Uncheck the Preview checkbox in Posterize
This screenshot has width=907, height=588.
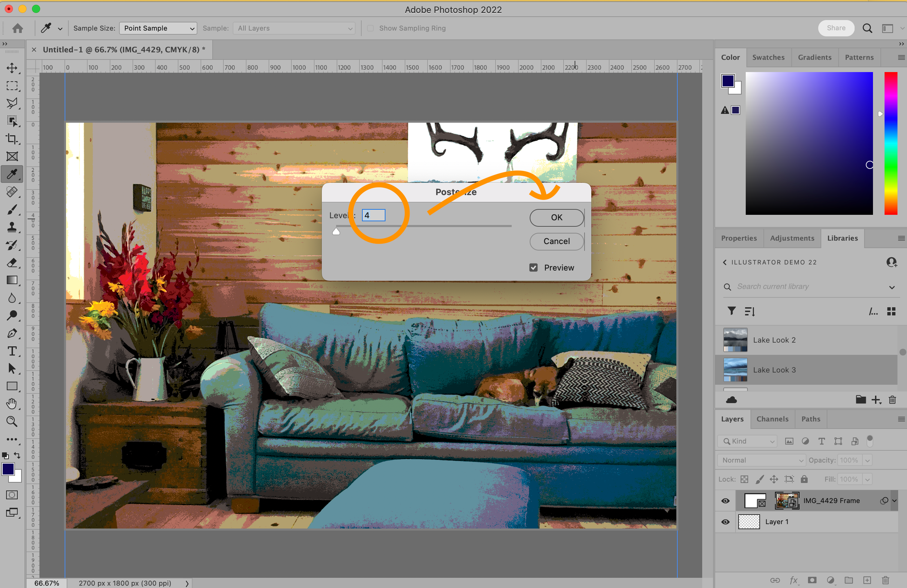pyautogui.click(x=533, y=268)
